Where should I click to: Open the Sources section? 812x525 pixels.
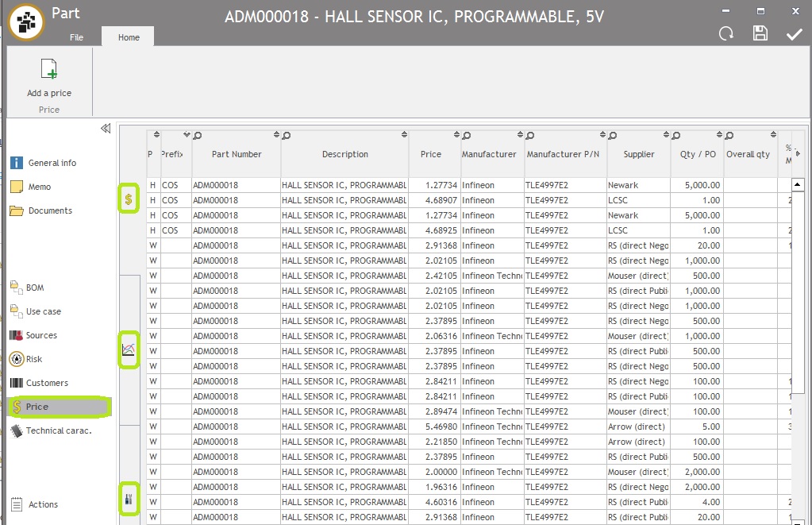(x=41, y=335)
